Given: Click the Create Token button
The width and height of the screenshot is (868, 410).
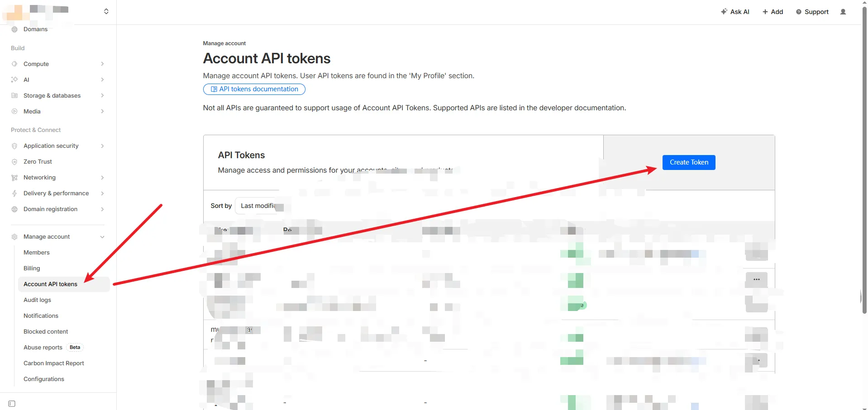Looking at the screenshot, I should [x=688, y=163].
